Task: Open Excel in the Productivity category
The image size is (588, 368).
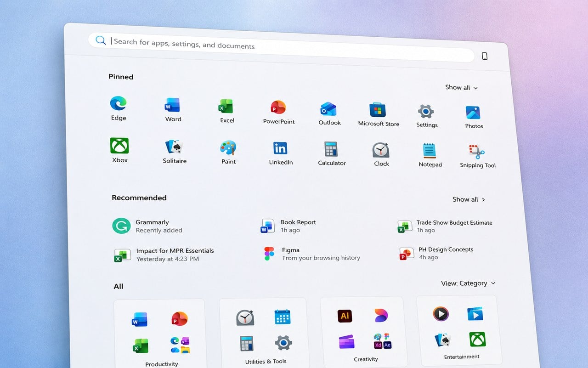Action: coord(140,345)
